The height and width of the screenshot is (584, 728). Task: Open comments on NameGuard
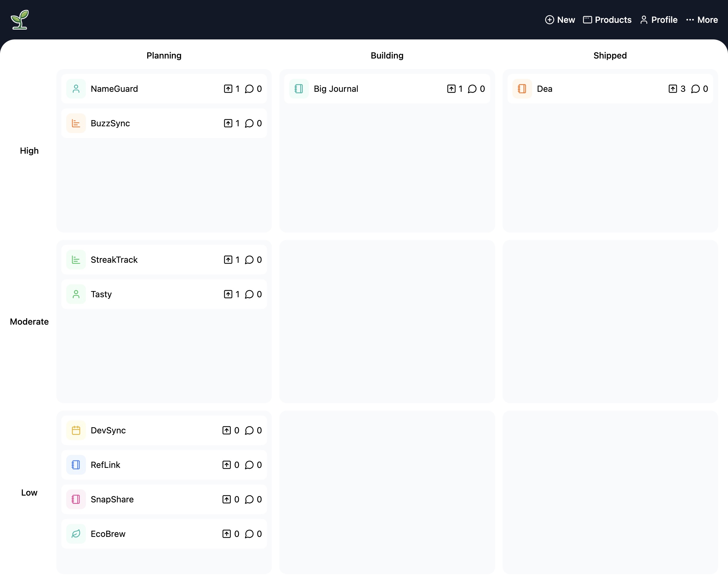[253, 89]
